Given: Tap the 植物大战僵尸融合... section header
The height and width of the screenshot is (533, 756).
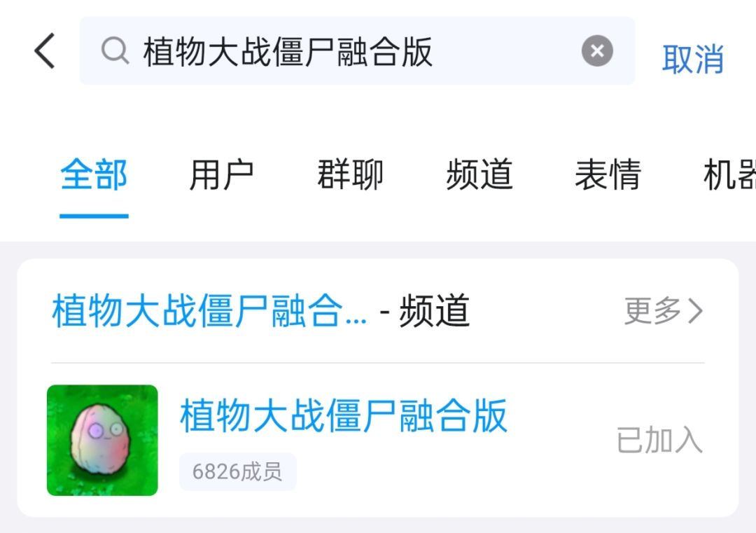Looking at the screenshot, I should 209,311.
